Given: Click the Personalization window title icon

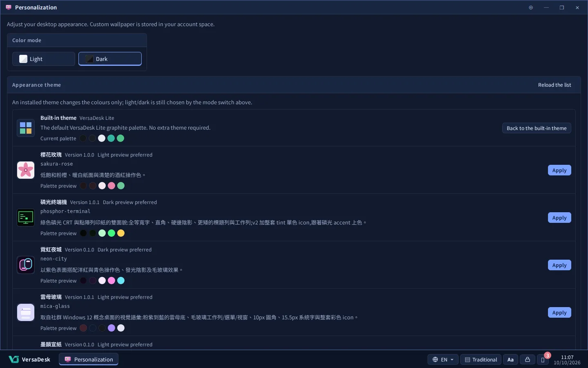Looking at the screenshot, I should click(9, 7).
